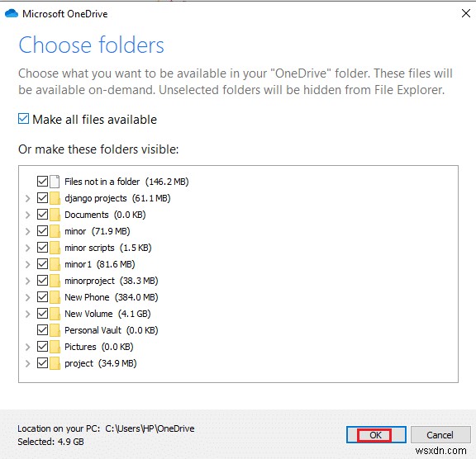
Task: Select the django projects (61.1 MB) row text
Action: (x=117, y=198)
